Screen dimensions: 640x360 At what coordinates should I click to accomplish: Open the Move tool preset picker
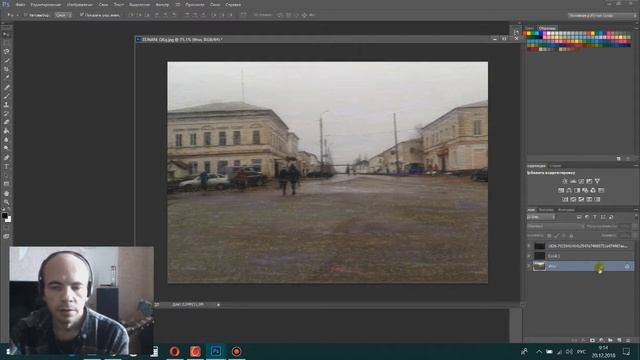11,15
